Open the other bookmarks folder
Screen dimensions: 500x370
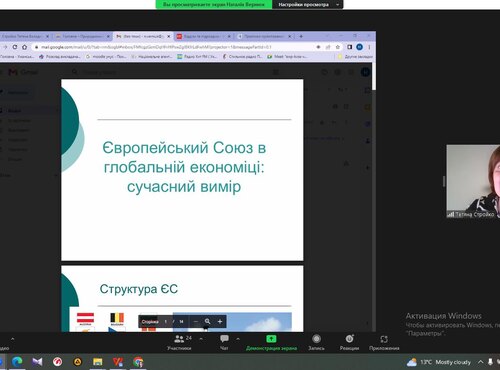click(x=355, y=57)
